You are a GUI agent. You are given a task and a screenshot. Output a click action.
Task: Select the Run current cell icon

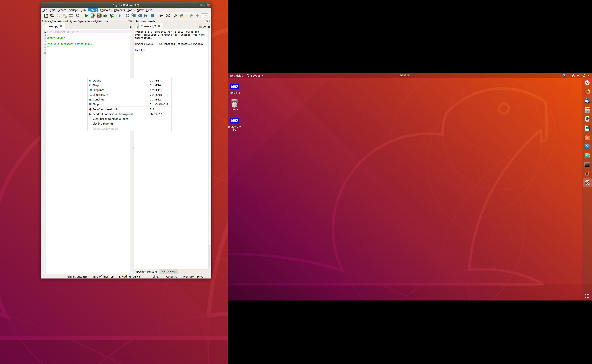coord(93,16)
